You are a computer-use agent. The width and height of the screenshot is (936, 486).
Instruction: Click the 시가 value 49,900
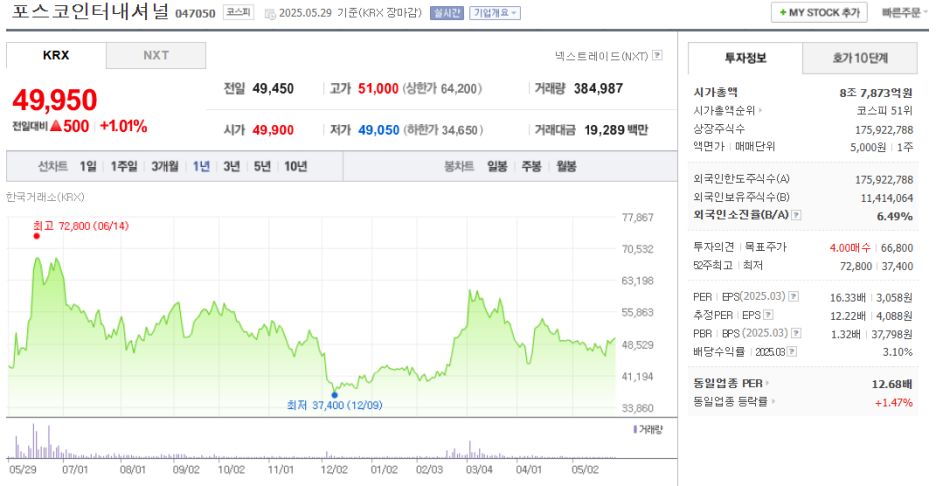click(273, 130)
